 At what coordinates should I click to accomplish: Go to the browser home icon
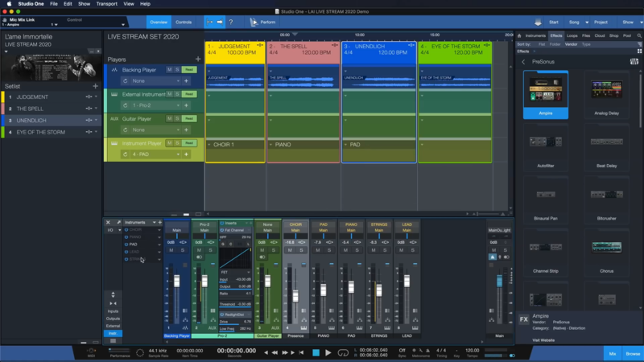519,35
